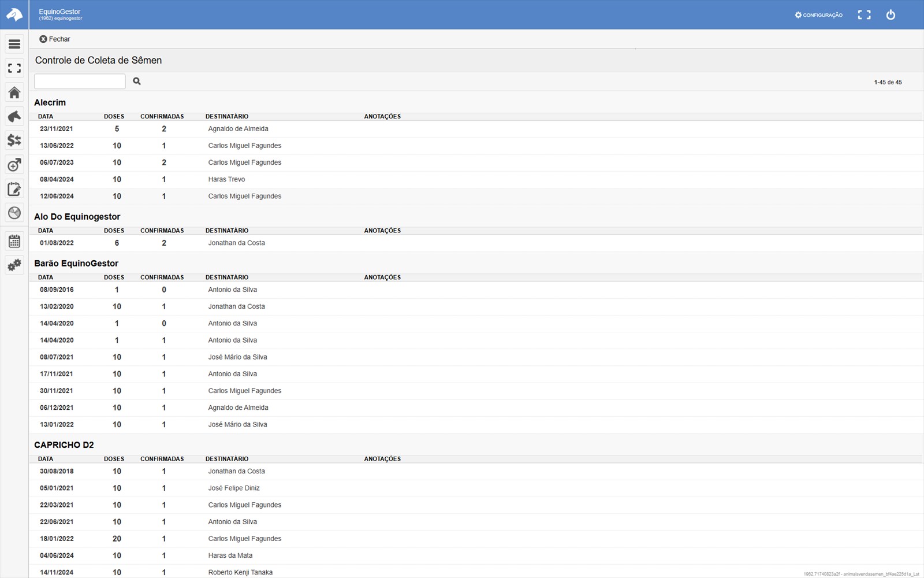Click Agnaldo de Almeida in 06/12/2021 row
Viewport: 924px width, 578px height.
tap(239, 408)
